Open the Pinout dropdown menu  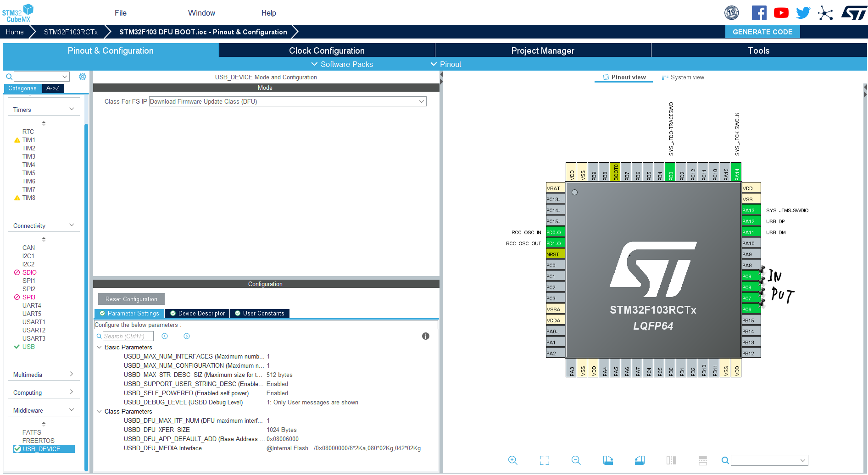point(446,64)
